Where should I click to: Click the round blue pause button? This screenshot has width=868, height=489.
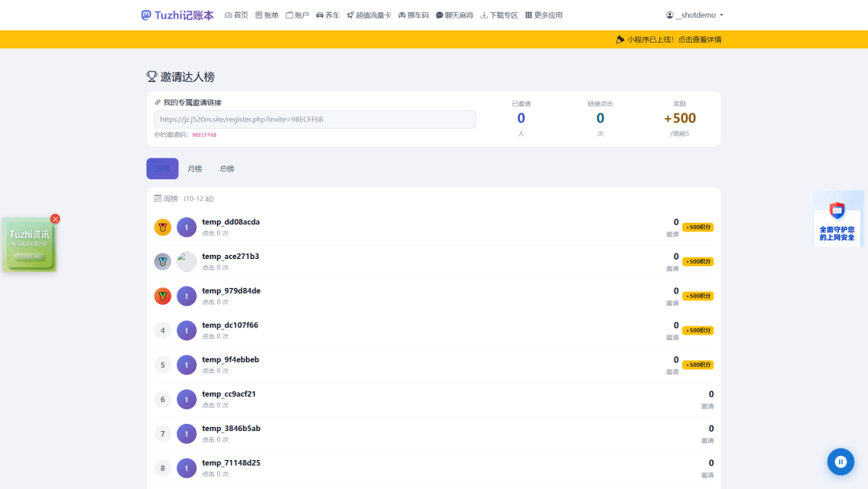(841, 462)
